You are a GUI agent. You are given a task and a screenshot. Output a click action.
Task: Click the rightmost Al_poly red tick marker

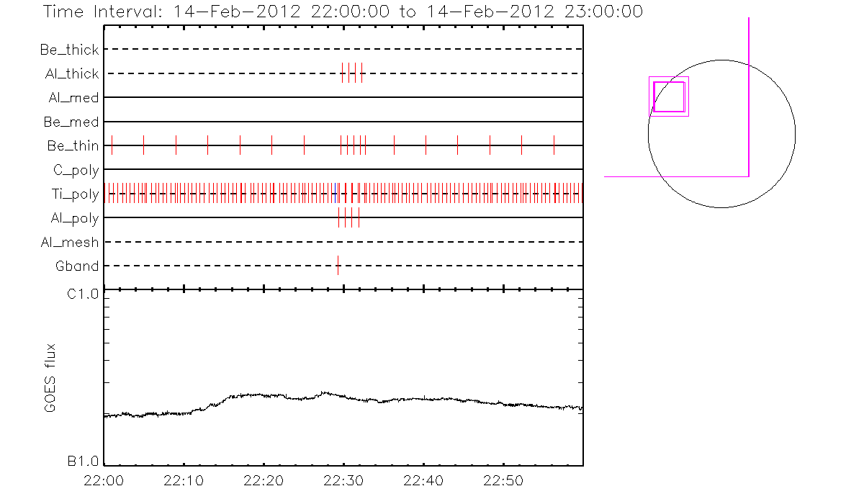click(x=359, y=217)
